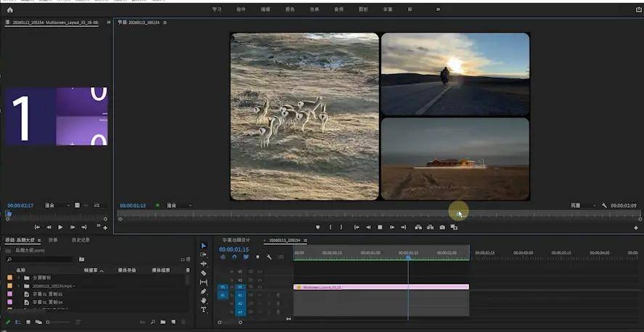644x332 pixels.
Task: Expand Source panel overflow chevrons
Action: click(x=108, y=23)
